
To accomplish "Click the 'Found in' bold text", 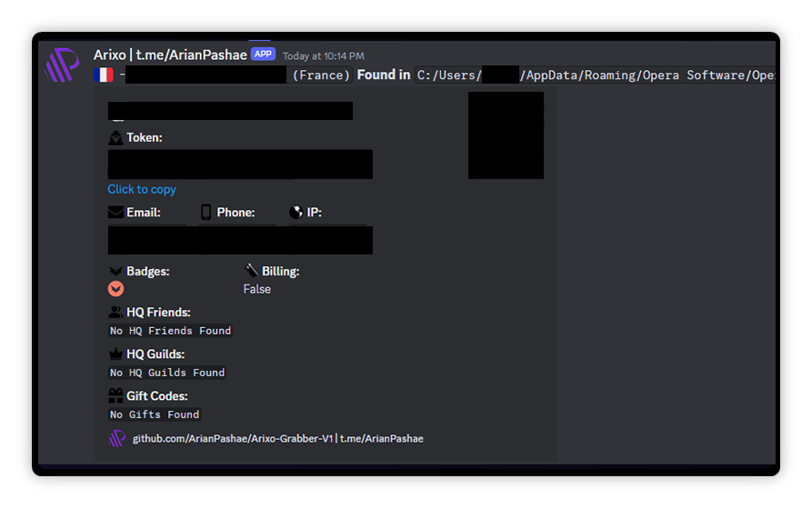I will coord(383,75).
